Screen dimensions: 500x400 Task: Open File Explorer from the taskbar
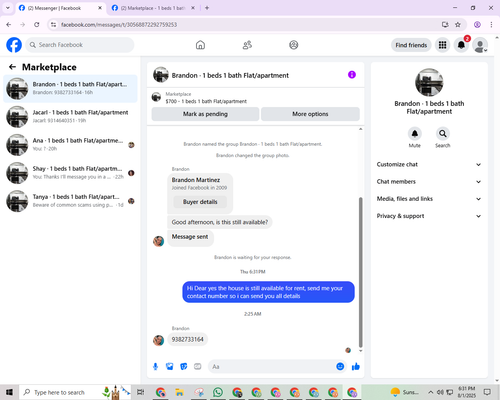[x=179, y=392]
